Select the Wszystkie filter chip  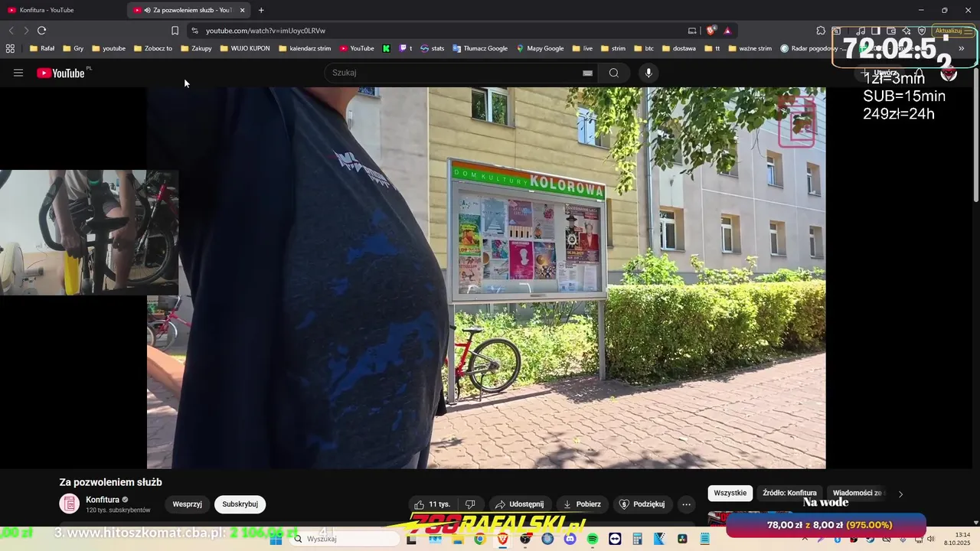click(x=730, y=493)
